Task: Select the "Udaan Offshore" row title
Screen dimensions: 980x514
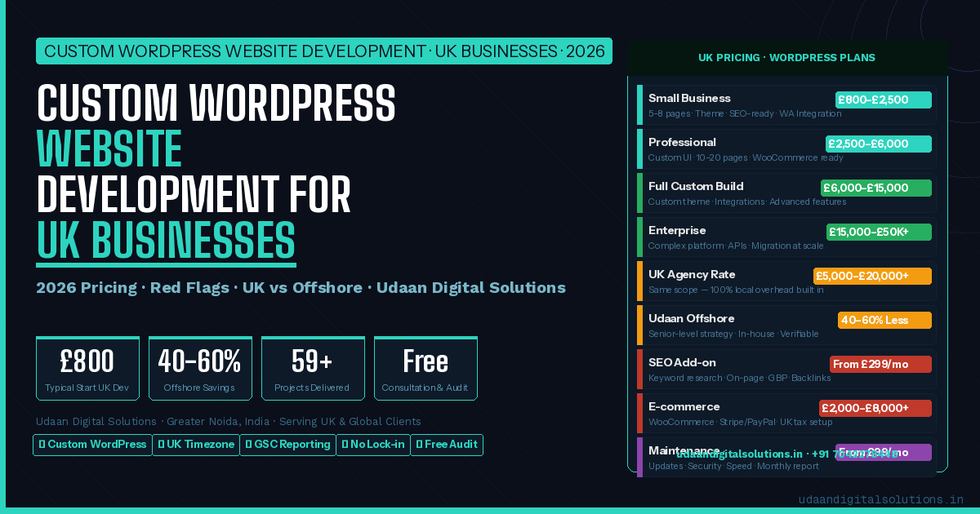Action: tap(691, 319)
